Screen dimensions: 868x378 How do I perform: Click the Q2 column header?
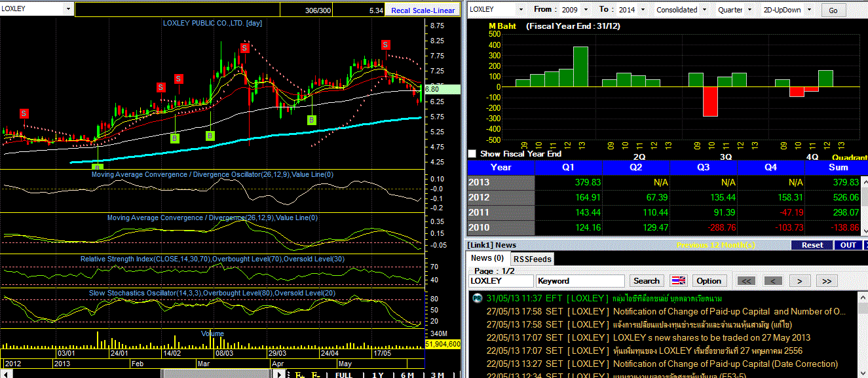click(x=637, y=168)
